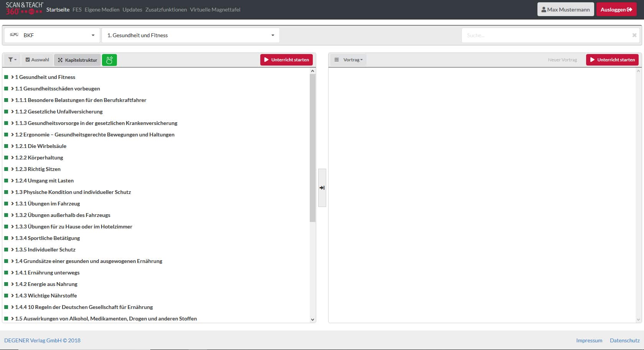Click Neuer Vortrag

click(x=562, y=60)
